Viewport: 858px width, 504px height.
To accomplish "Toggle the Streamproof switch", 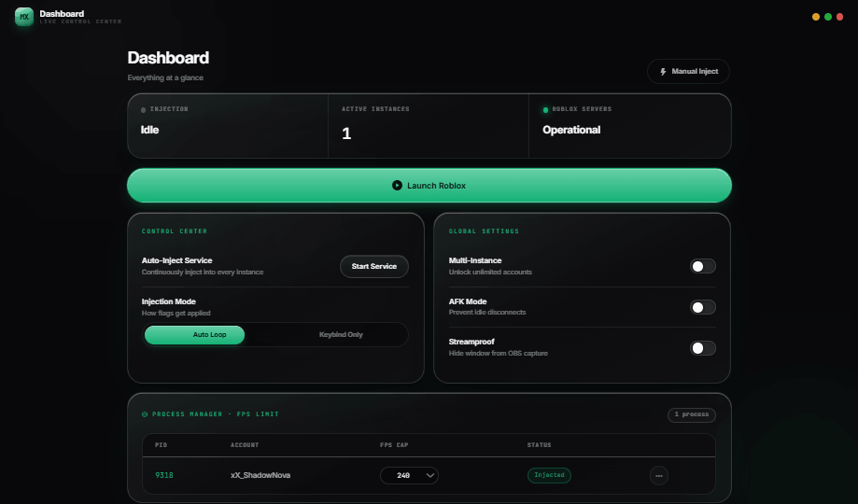I will click(x=703, y=348).
